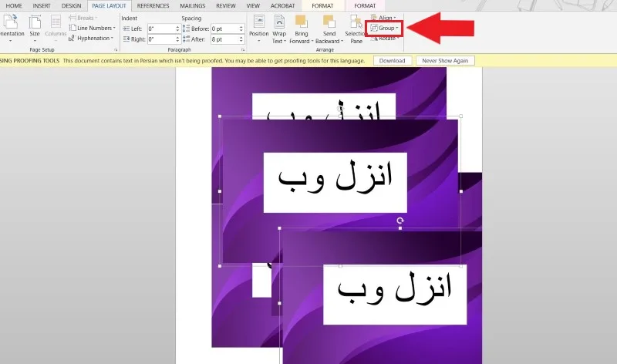Open the Wrap Text menu
The height and width of the screenshot is (364, 617).
click(x=279, y=29)
